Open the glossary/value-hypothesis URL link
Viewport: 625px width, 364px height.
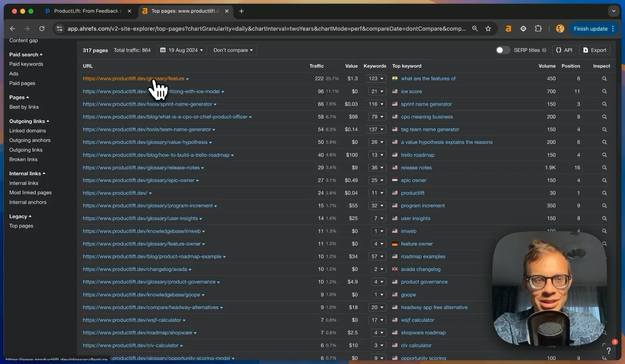[145, 142]
